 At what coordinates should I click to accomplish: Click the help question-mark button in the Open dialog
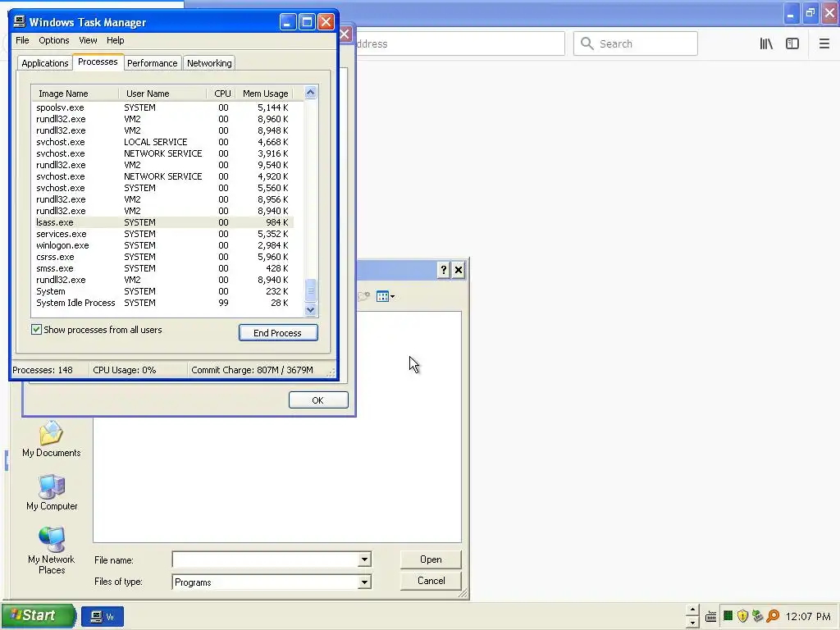(443, 270)
